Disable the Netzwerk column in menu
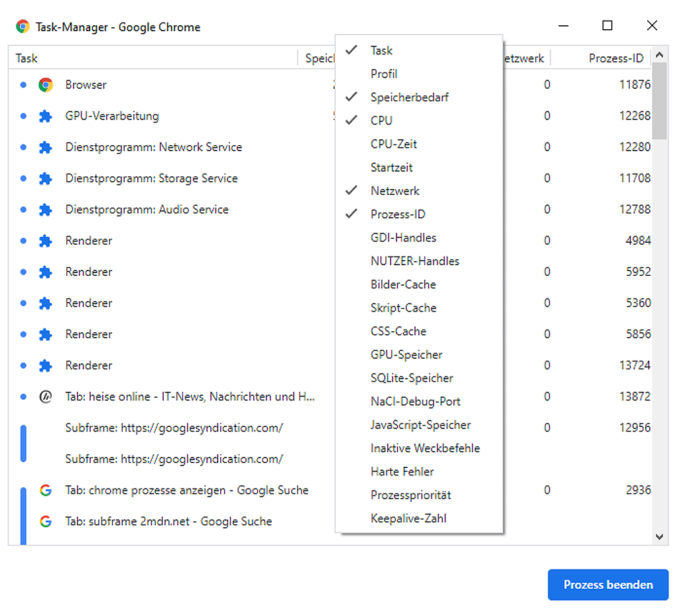Viewport: 679px width, 616px height. click(395, 191)
